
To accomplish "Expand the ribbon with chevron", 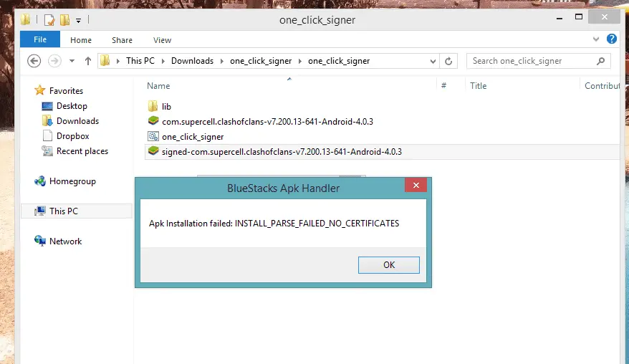I will tap(596, 39).
